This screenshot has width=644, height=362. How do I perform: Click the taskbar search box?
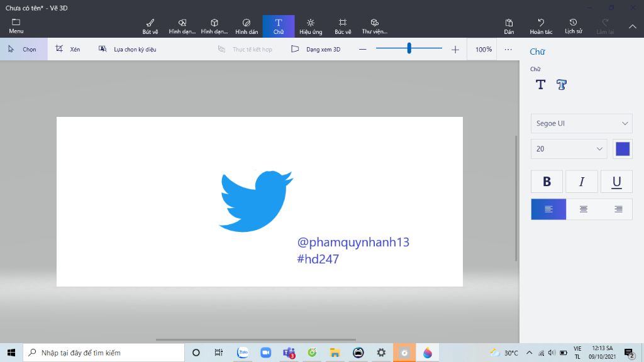(104, 353)
